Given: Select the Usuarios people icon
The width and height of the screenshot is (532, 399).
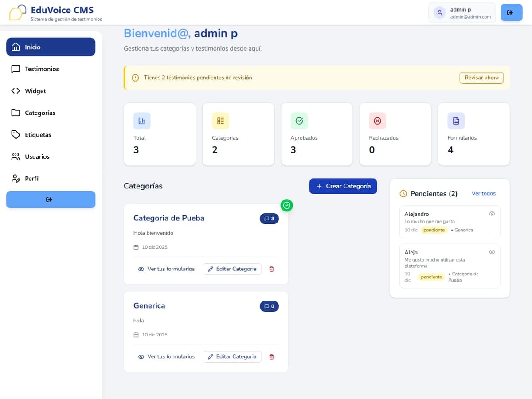Looking at the screenshot, I should [x=16, y=156].
